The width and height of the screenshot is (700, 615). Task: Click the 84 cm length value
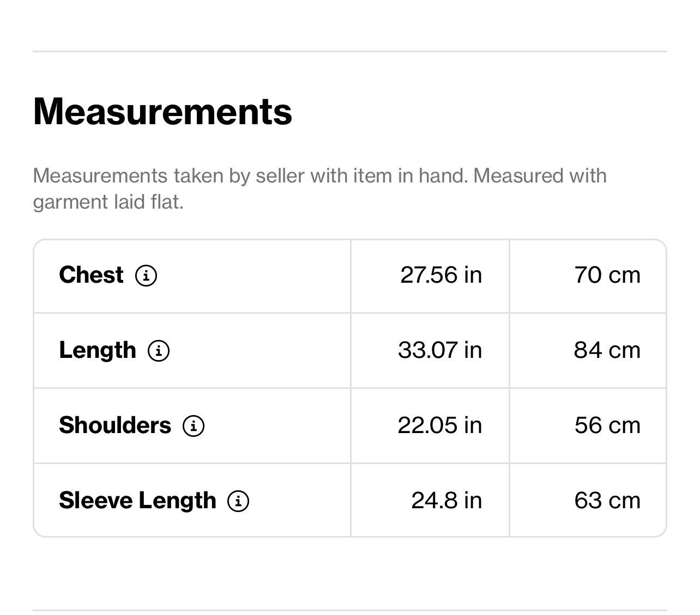click(x=607, y=350)
